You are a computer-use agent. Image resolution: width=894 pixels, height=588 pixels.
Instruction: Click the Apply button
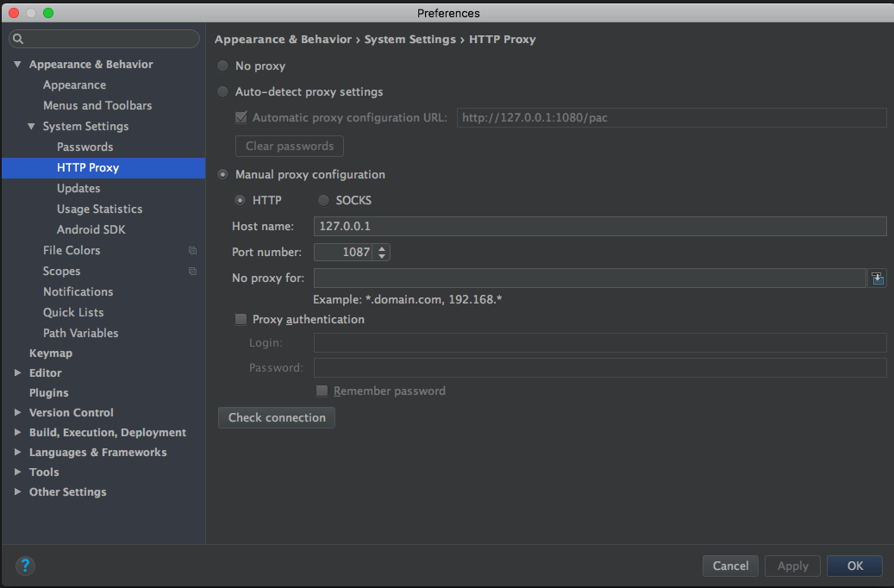tap(792, 566)
